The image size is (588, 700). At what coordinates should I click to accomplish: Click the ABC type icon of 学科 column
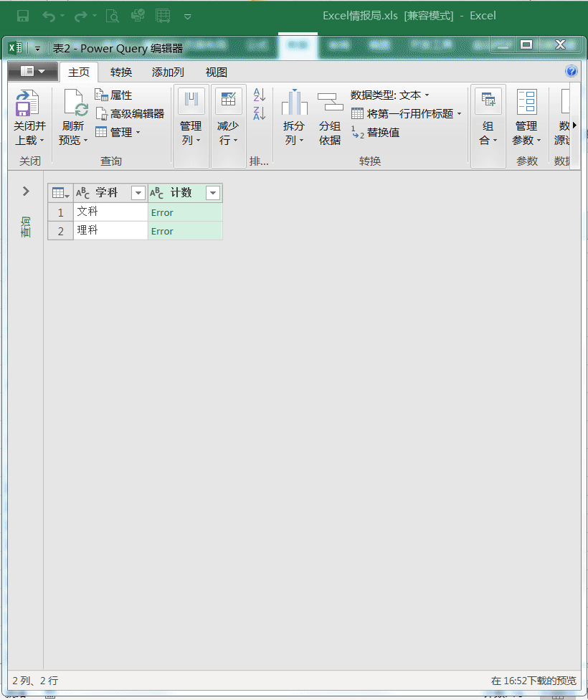pyautogui.click(x=82, y=193)
